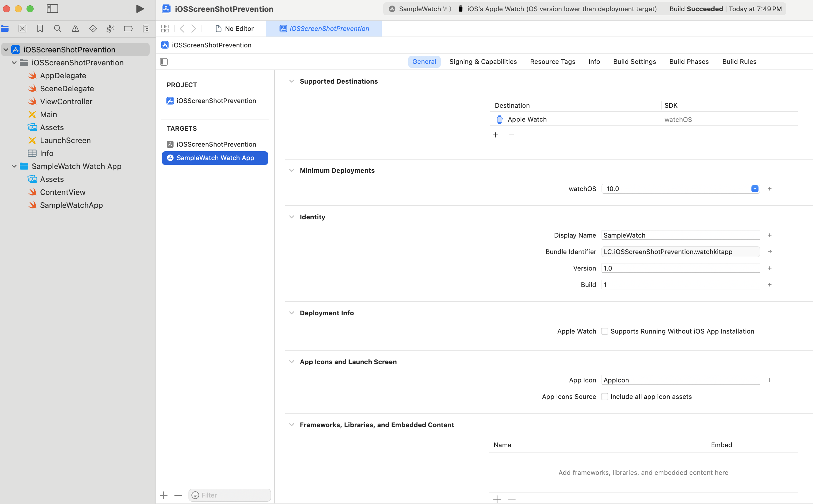
Task: Open ContentView file in navigator
Action: click(63, 192)
